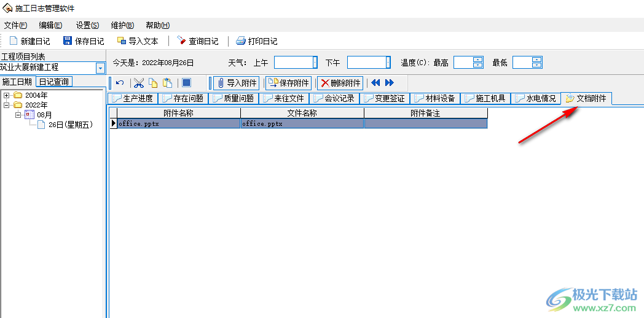The height and width of the screenshot is (318, 644).
Task: Click the 文件名称 column header
Action: pos(302,113)
